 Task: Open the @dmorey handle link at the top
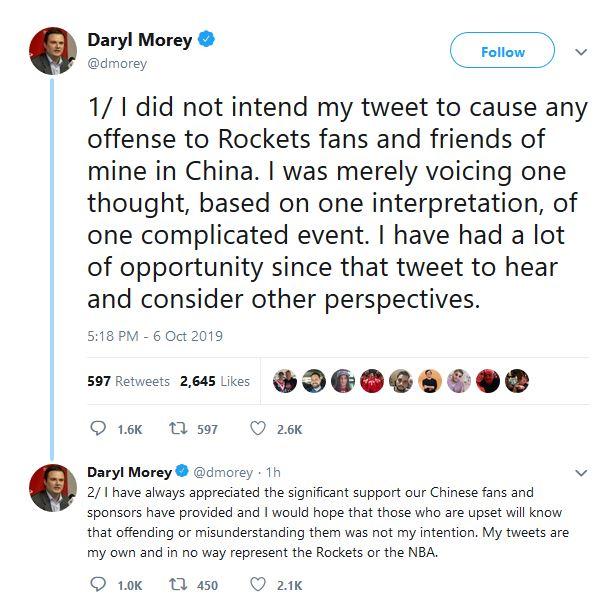tap(117, 64)
